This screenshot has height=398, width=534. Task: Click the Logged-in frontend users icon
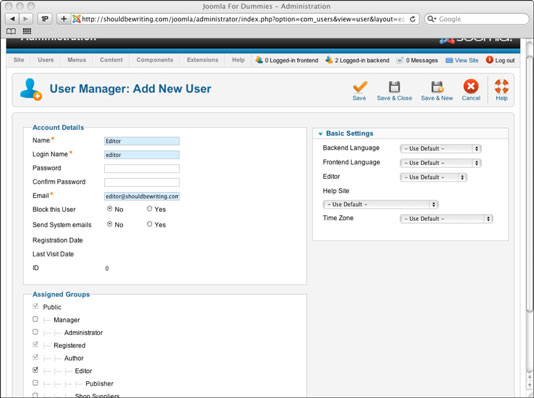[259, 60]
